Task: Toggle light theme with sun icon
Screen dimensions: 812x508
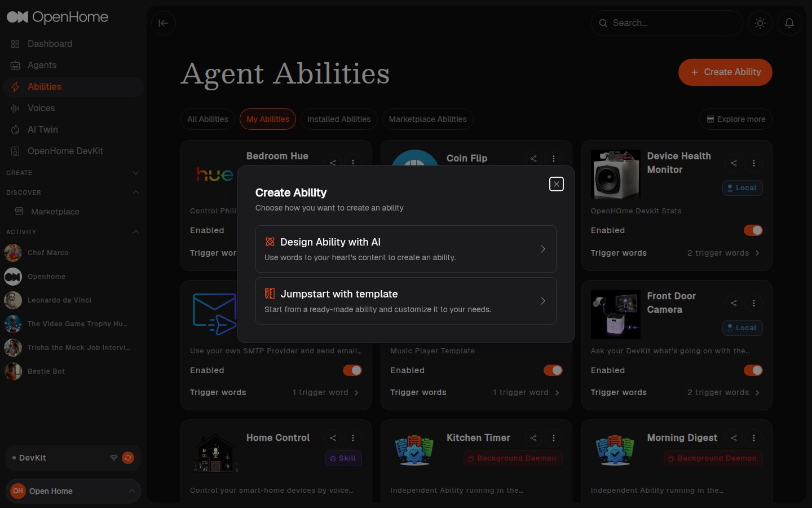Action: (760, 23)
